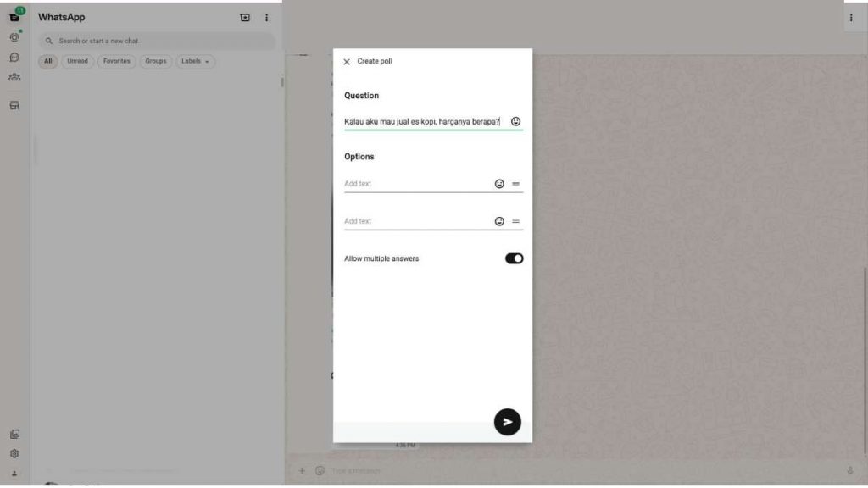Click the second option Add text field
The width and height of the screenshot is (868, 488).
click(x=415, y=221)
